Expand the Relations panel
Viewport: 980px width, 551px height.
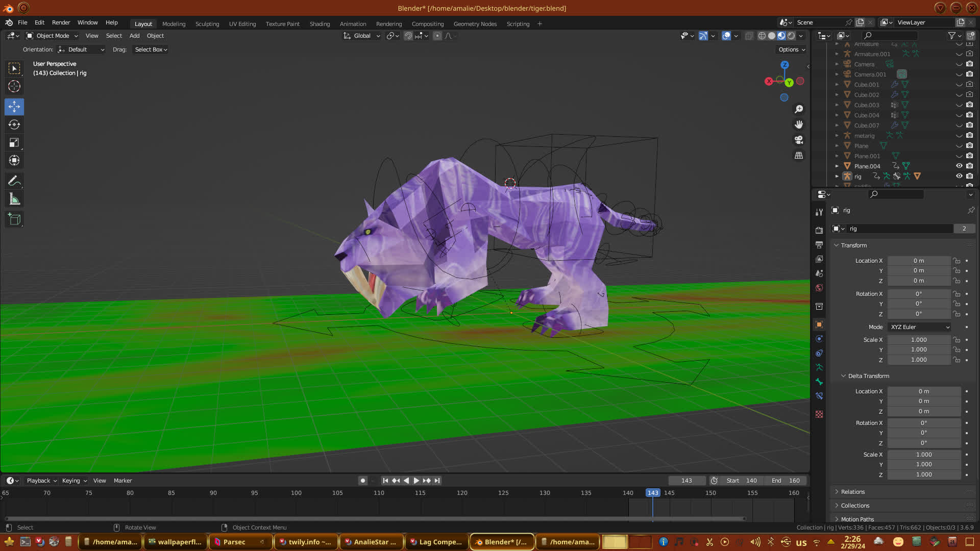pyautogui.click(x=852, y=492)
